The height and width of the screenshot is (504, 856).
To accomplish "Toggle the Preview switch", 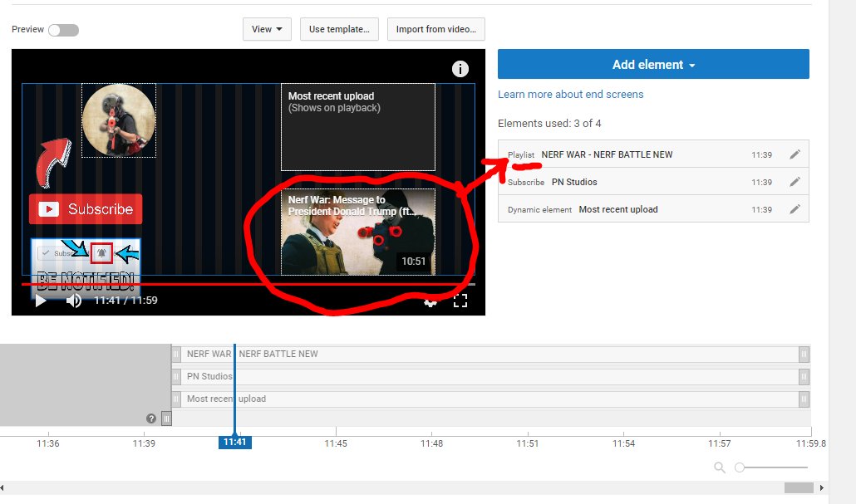I will pos(63,30).
